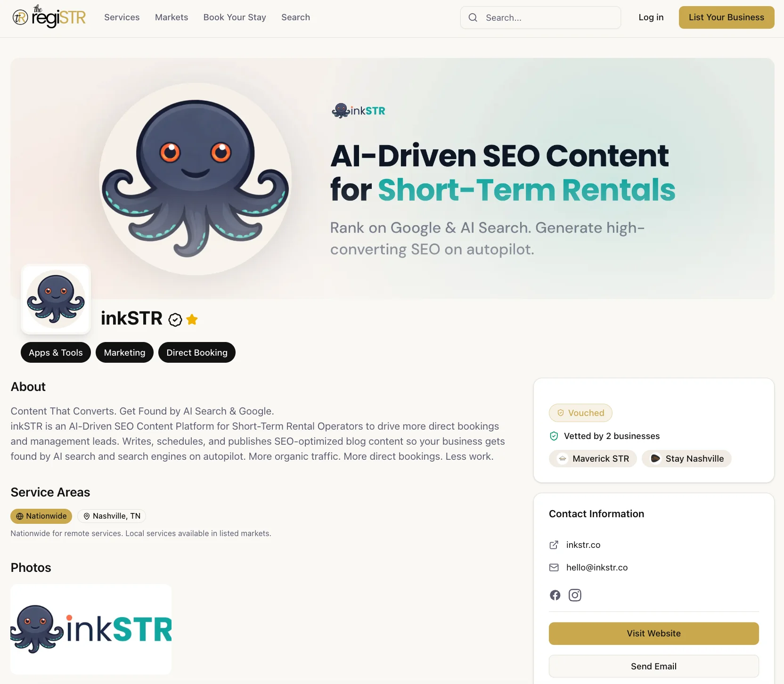Open Markets in the top navigation
Viewport: 784px width, 684px height.
coord(171,17)
